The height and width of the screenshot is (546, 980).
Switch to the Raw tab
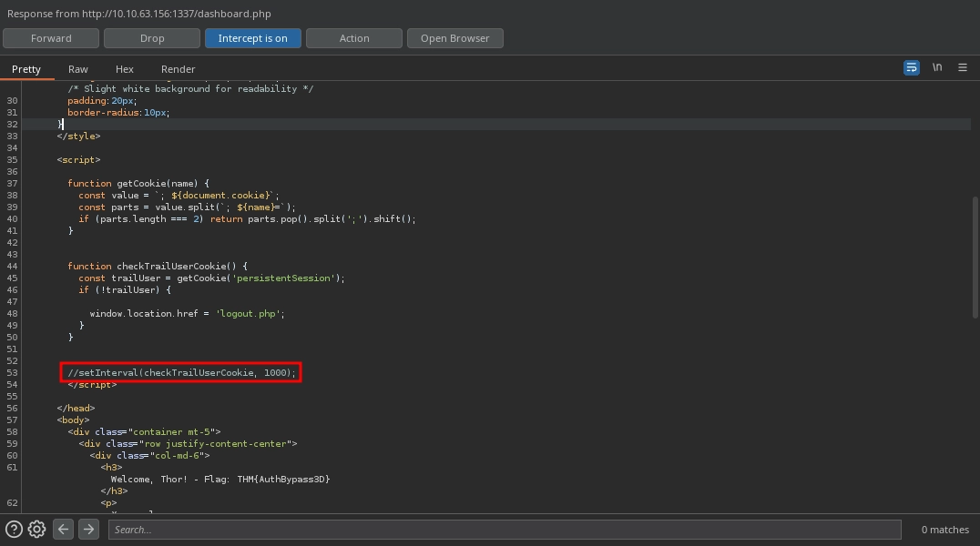(x=77, y=68)
